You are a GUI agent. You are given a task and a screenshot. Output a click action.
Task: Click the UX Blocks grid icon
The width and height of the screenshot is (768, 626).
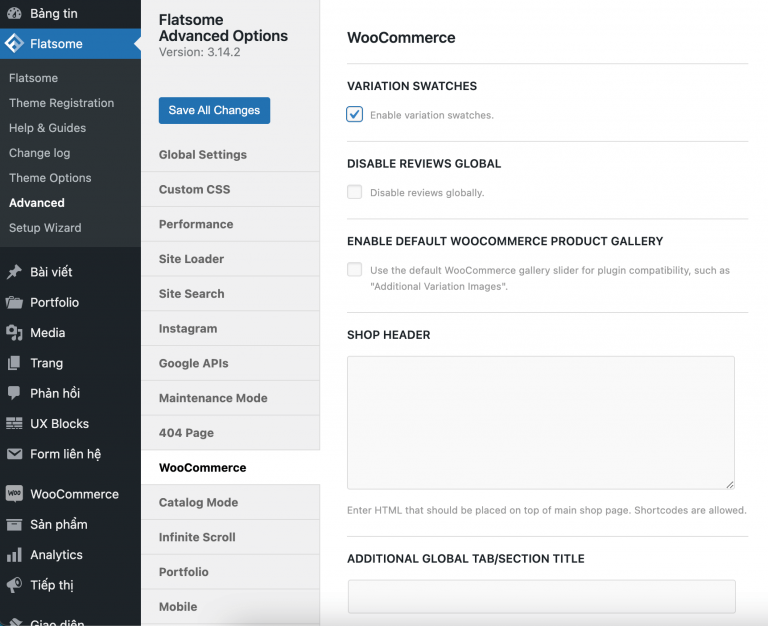(14, 424)
